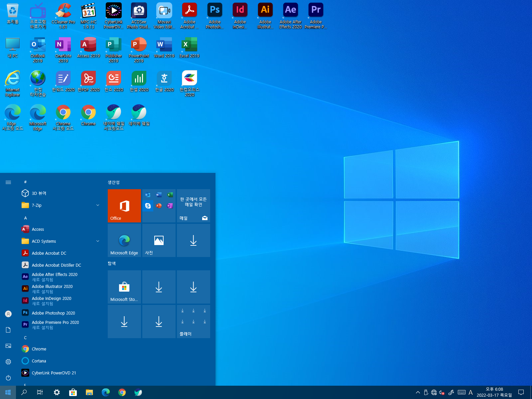The width and height of the screenshot is (532, 399).
Task: Open the Microsoft Store tile
Action: point(124,287)
